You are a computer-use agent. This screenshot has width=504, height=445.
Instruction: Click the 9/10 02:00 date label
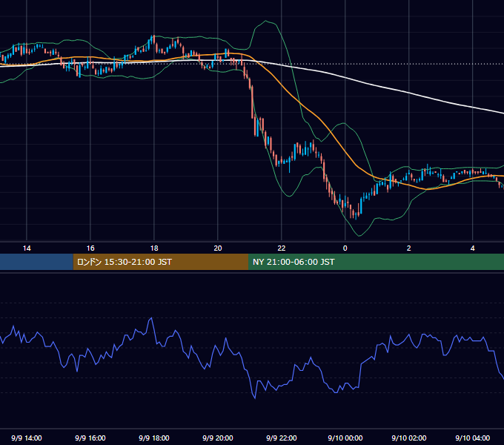(408, 438)
